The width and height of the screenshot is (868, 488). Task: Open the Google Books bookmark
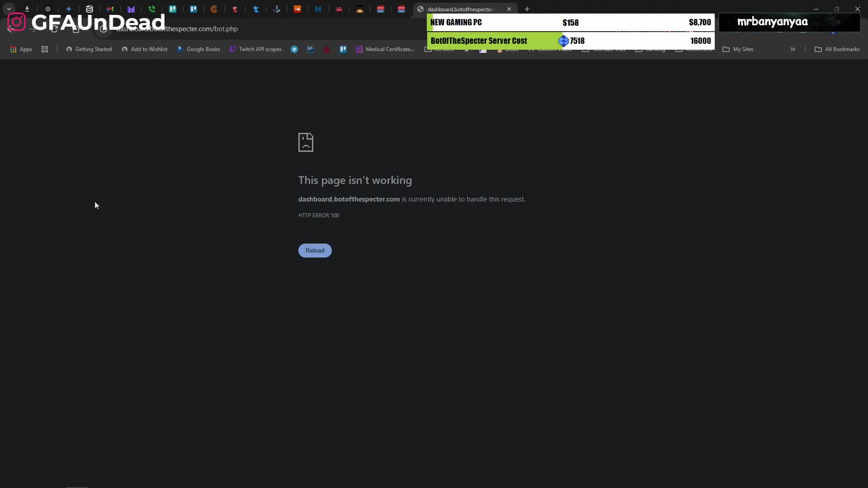[x=199, y=49]
